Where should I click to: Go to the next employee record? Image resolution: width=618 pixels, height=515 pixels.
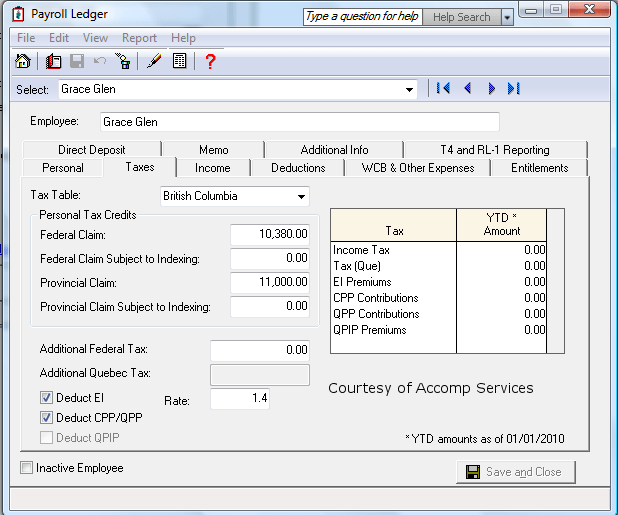[x=491, y=88]
